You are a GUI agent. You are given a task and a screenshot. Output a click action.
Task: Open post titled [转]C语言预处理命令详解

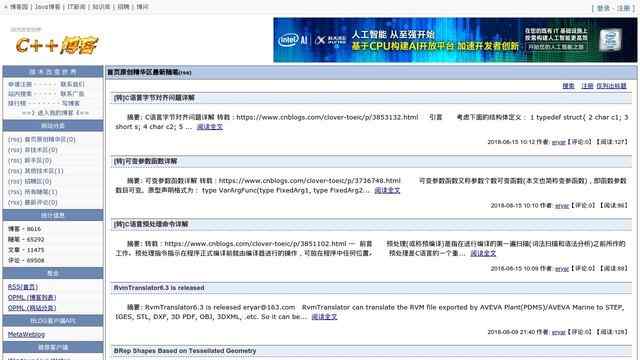(151, 224)
